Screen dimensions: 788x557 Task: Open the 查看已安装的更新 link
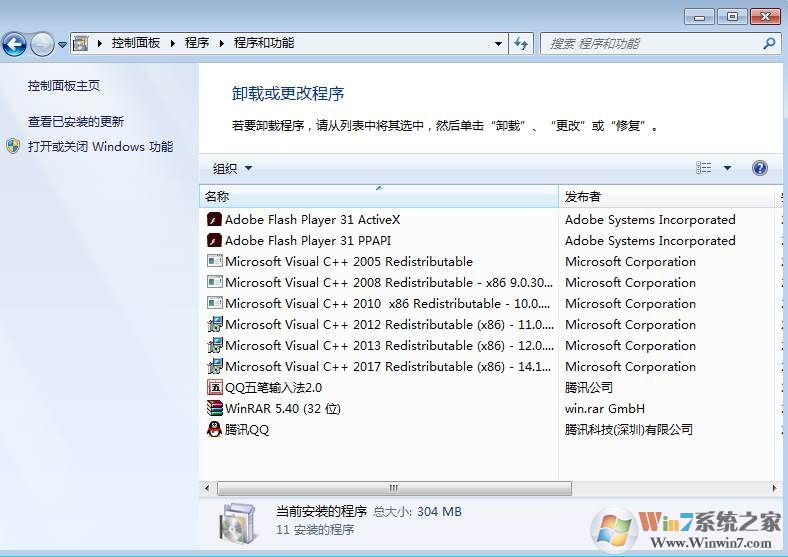click(x=76, y=122)
